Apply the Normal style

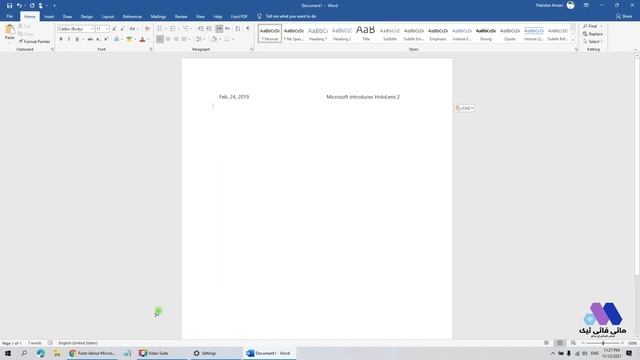tap(270, 33)
